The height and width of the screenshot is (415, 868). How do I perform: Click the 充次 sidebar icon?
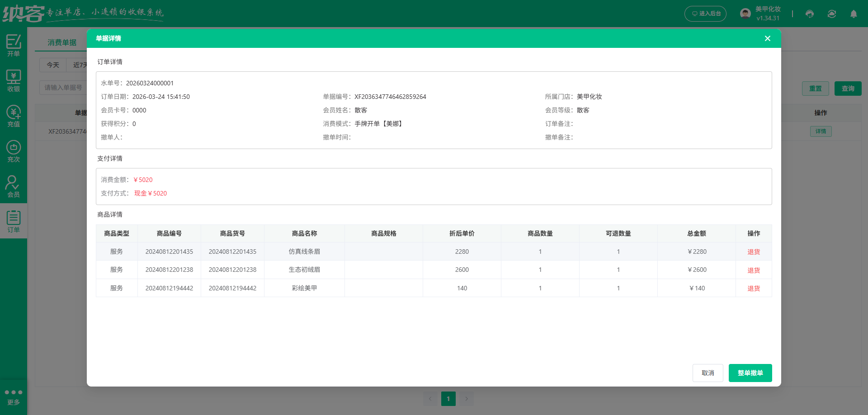coord(14,151)
